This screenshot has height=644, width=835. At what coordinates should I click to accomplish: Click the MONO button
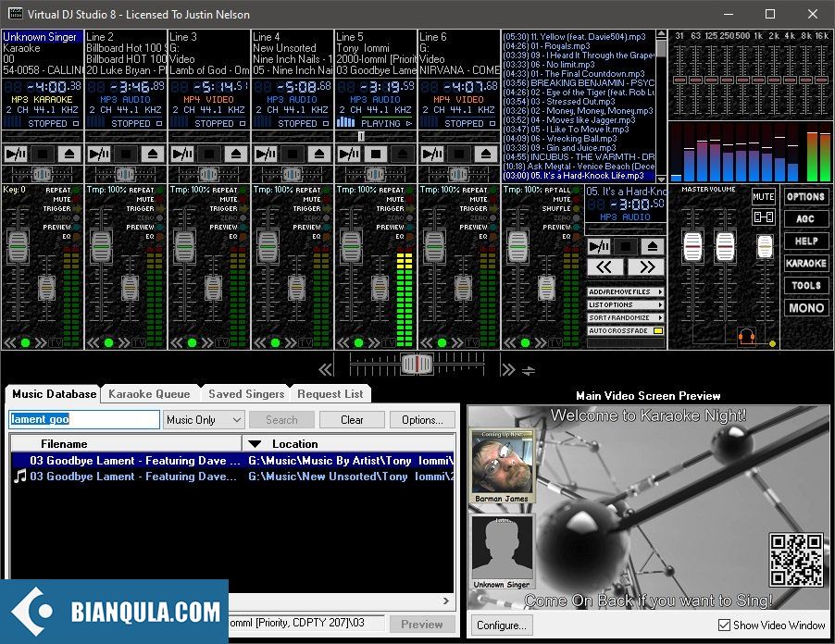click(x=805, y=307)
